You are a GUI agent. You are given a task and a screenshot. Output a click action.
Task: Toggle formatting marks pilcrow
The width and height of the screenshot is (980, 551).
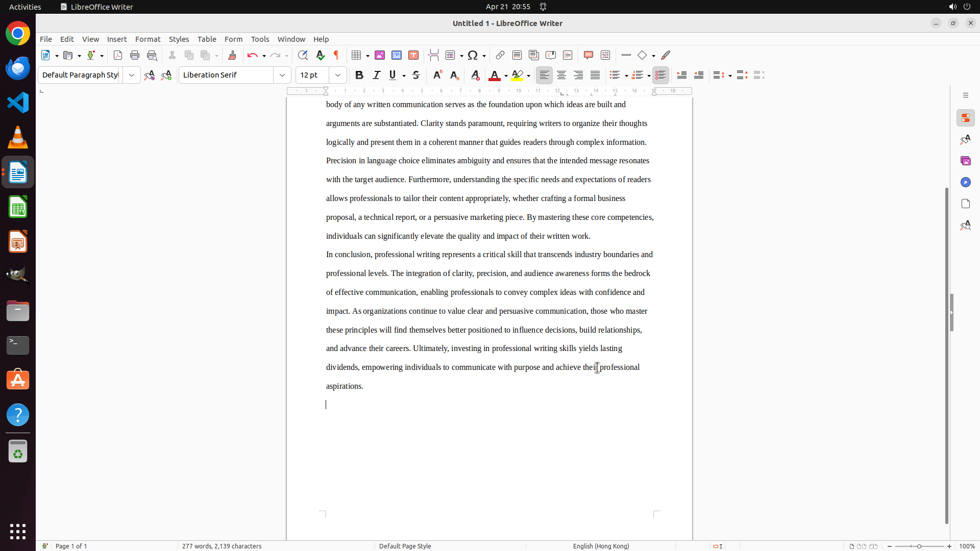pyautogui.click(x=336, y=55)
